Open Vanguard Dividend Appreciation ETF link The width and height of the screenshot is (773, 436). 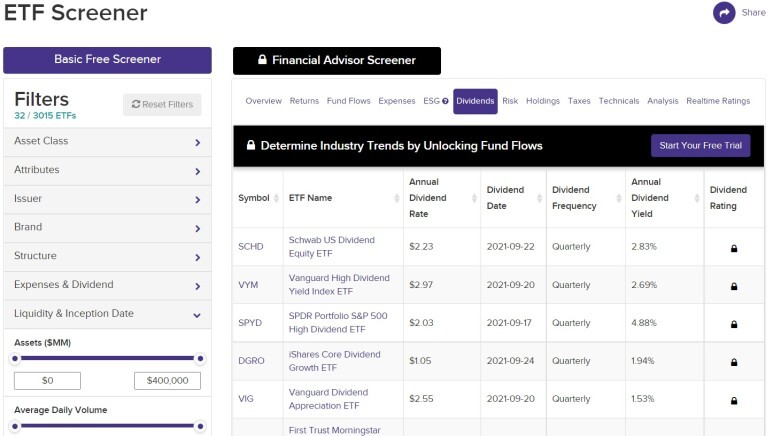(x=328, y=399)
